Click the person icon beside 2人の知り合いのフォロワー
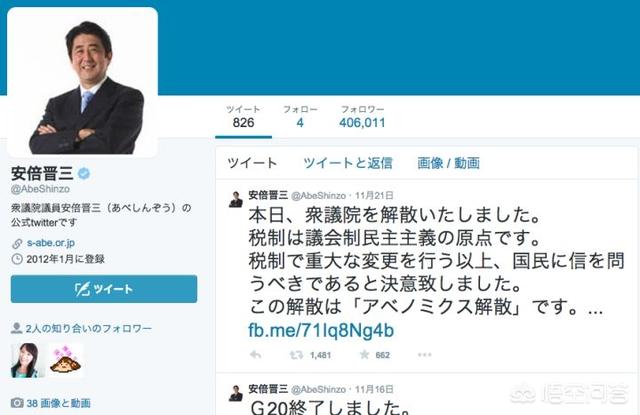 click(16, 328)
